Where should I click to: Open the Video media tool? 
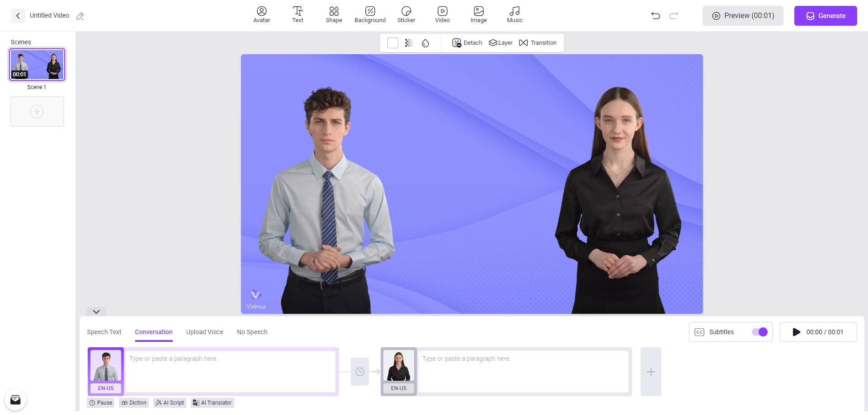point(443,14)
